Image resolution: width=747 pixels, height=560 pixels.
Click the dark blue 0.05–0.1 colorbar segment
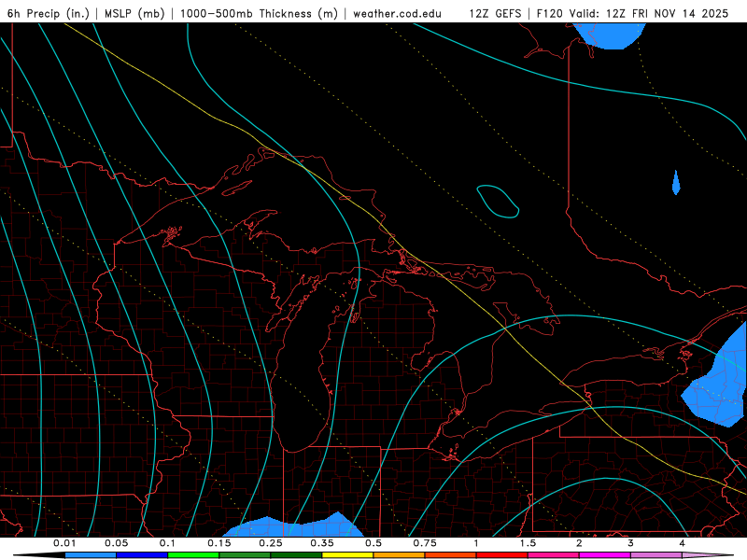(142, 555)
